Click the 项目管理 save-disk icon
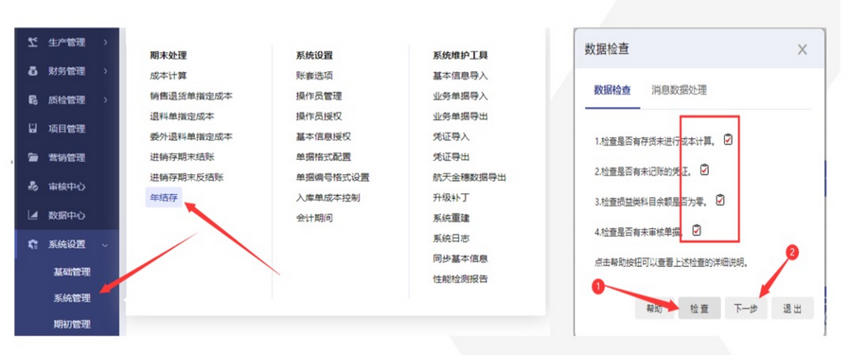 pos(33,129)
